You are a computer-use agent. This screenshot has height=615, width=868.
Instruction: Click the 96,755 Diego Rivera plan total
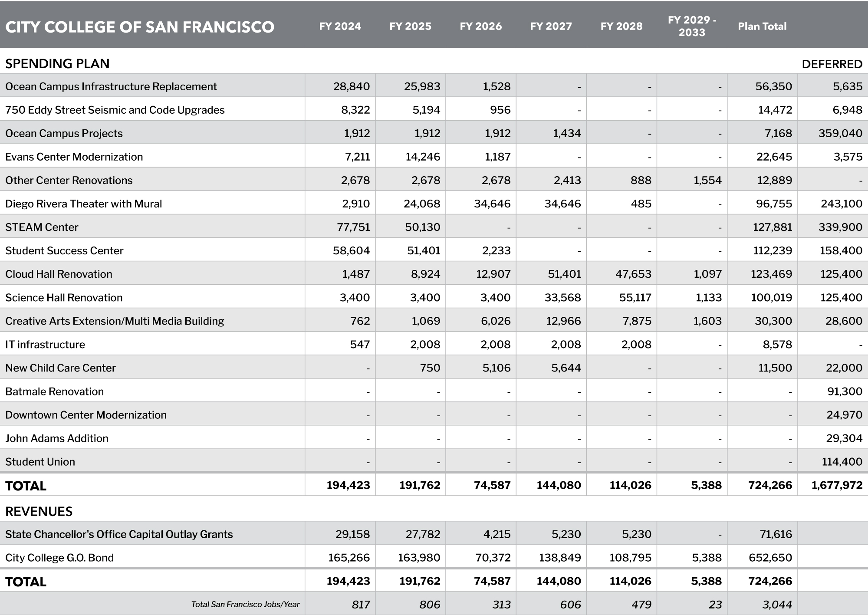[x=774, y=204]
